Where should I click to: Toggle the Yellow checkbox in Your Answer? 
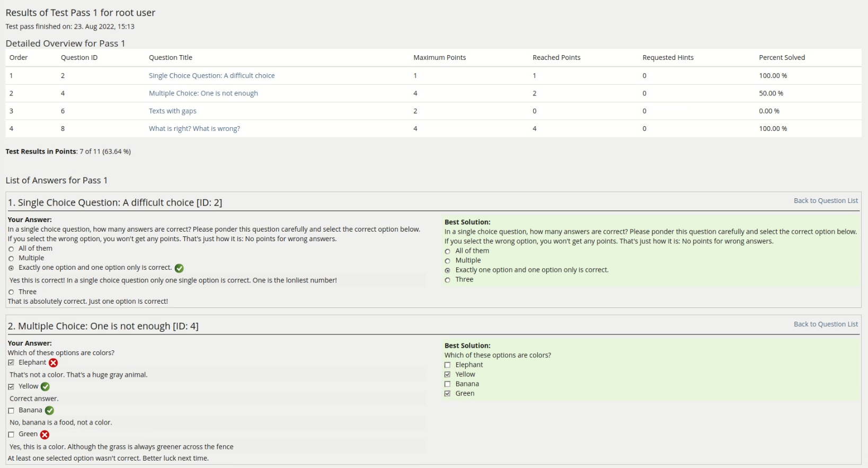click(x=11, y=387)
